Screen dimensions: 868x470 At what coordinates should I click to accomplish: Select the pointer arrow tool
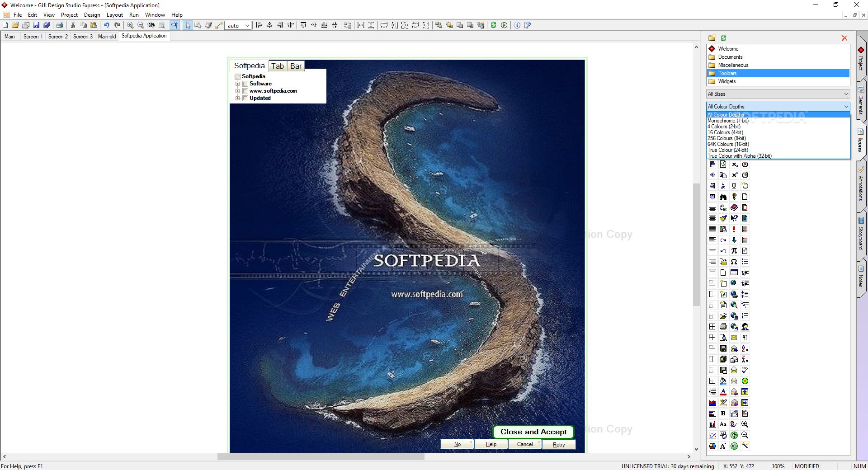(188, 25)
